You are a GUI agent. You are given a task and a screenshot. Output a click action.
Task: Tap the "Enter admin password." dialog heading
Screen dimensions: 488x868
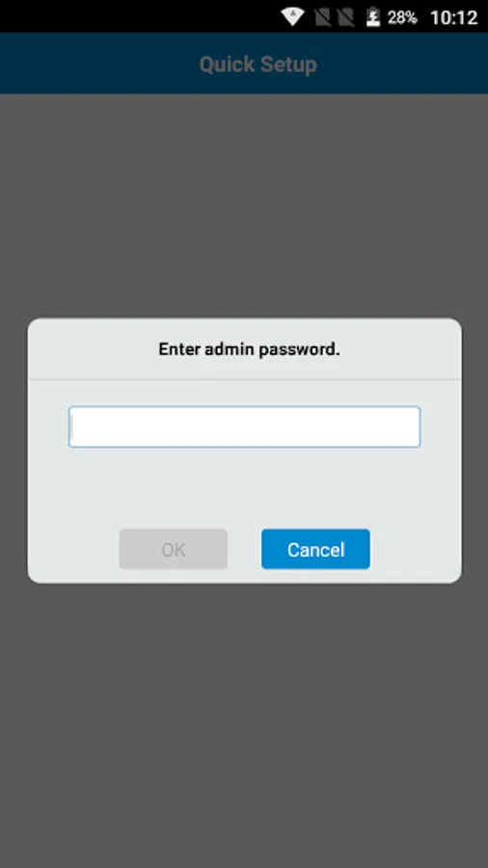pos(249,349)
